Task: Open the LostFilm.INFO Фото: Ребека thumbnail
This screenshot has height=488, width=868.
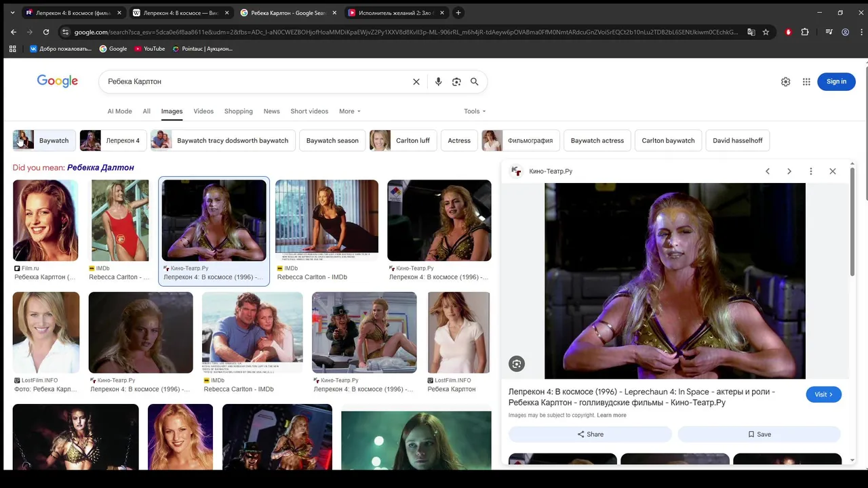Action: point(46,333)
